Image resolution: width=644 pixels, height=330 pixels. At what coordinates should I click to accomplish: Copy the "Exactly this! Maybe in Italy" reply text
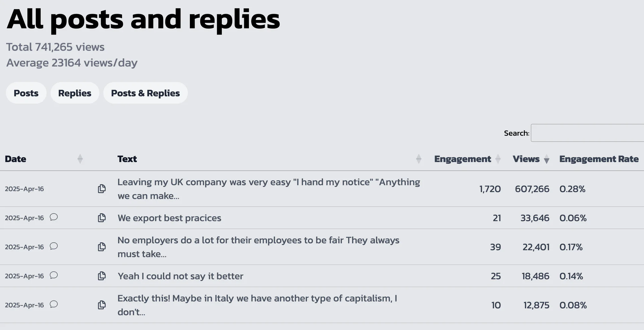coord(102,305)
